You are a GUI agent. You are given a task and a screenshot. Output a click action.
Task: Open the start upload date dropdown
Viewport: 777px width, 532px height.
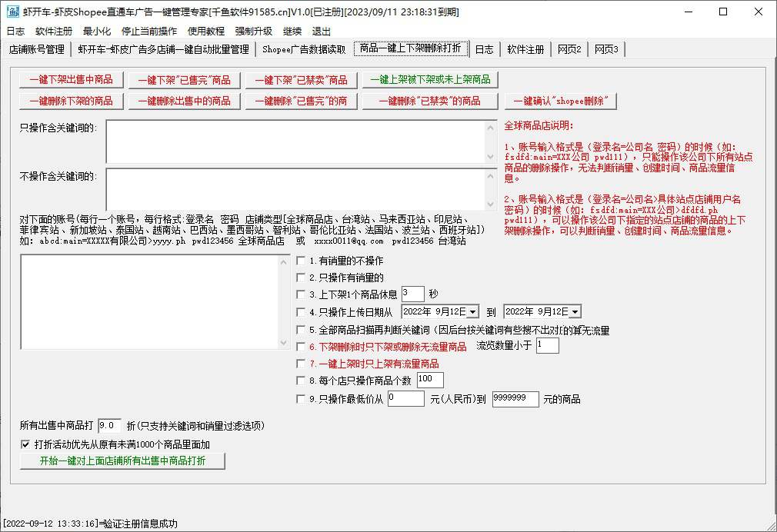[x=472, y=311]
